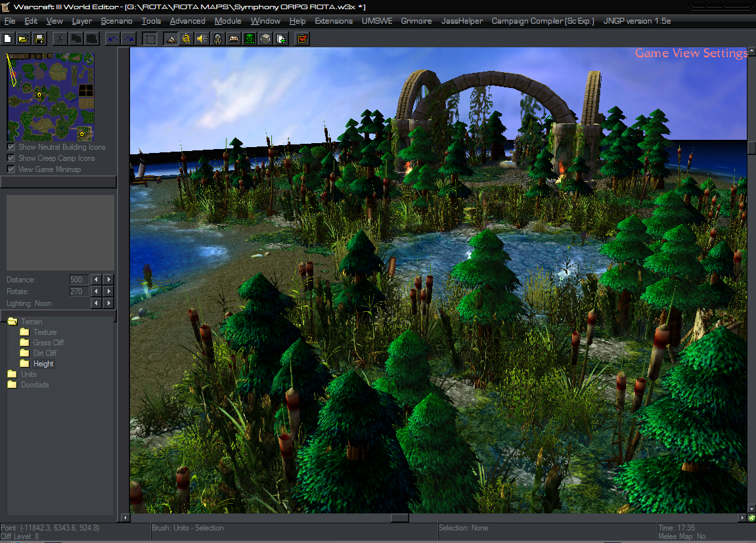Click the viewport's scroll-down arrow
Viewport: 756px width, 543px height.
[751, 509]
